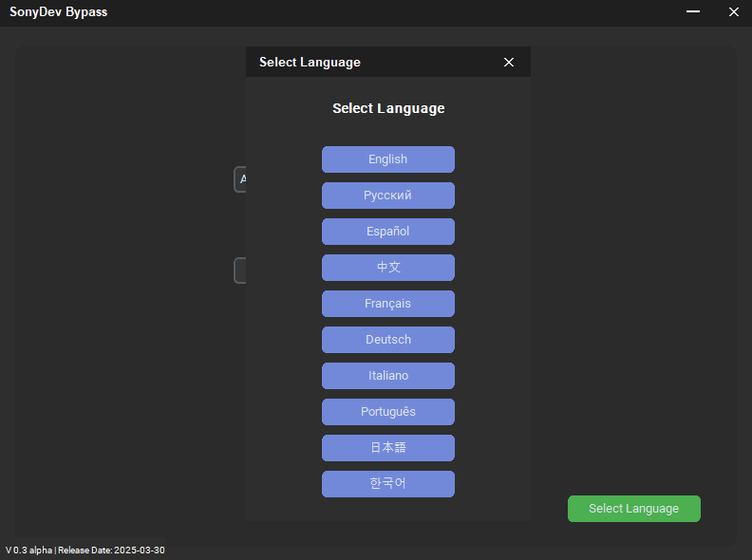Close the Select Language dialog
The height and width of the screenshot is (560, 752).
click(x=509, y=63)
